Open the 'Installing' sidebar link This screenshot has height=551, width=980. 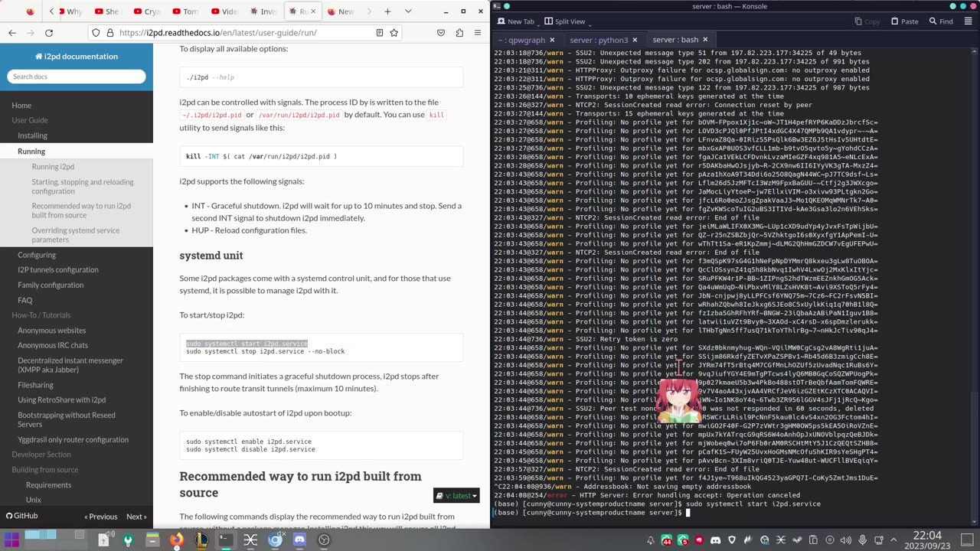(32, 135)
